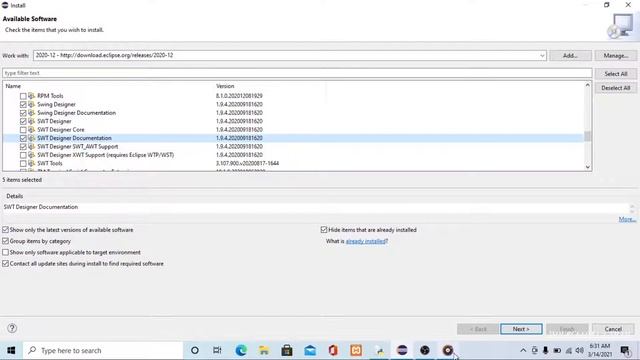This screenshot has height=360, width=640.
Task: Toggle Contact all update sites checkbox
Action: tap(5, 264)
